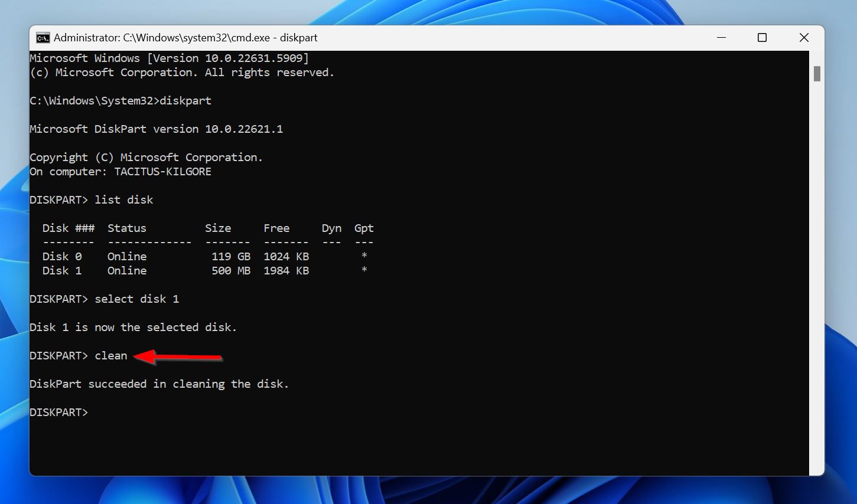Click the 'list disk' command line
The width and height of the screenshot is (857, 504).
click(124, 199)
